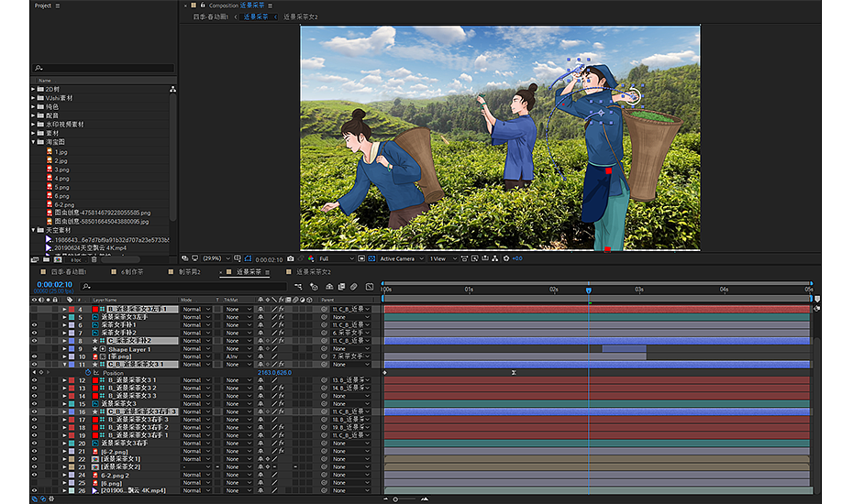Image resolution: width=853 pixels, height=504 pixels.
Task: Open project flowchart view icon
Action: pyautogui.click(x=172, y=89)
